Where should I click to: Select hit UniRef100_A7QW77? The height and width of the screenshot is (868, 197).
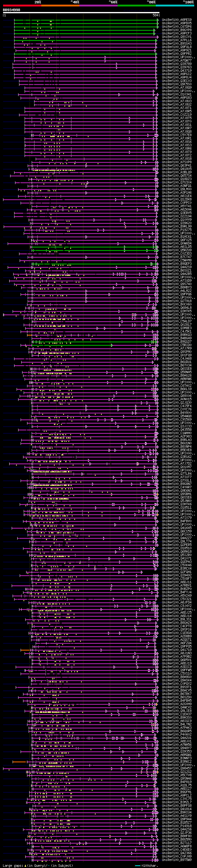(177, 61)
